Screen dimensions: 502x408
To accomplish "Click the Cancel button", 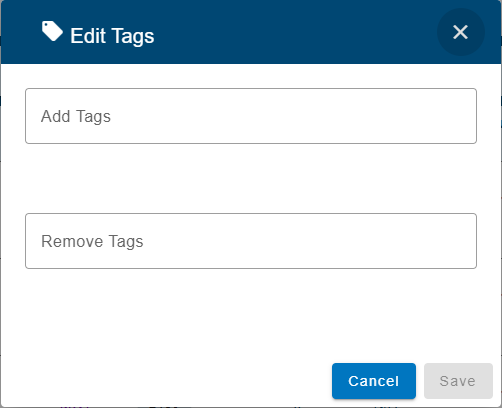I will click(x=374, y=381).
